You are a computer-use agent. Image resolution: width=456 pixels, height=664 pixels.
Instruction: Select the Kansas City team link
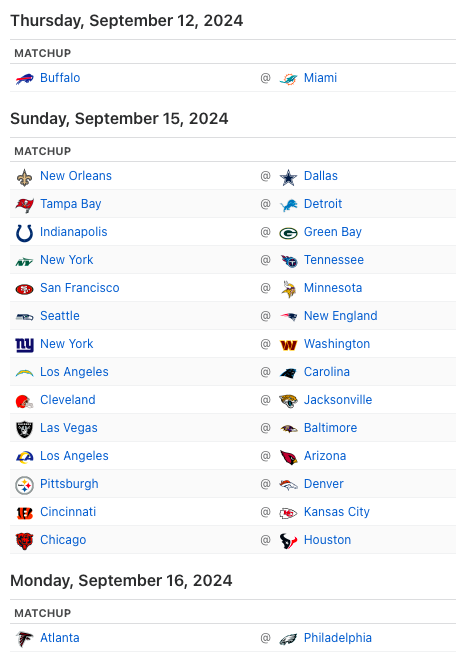point(337,512)
